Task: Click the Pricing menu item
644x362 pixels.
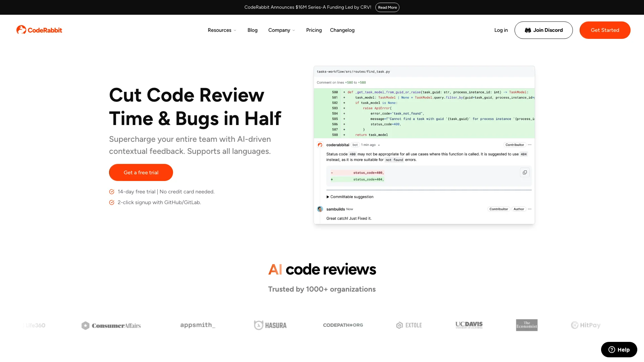Action: 314,30
